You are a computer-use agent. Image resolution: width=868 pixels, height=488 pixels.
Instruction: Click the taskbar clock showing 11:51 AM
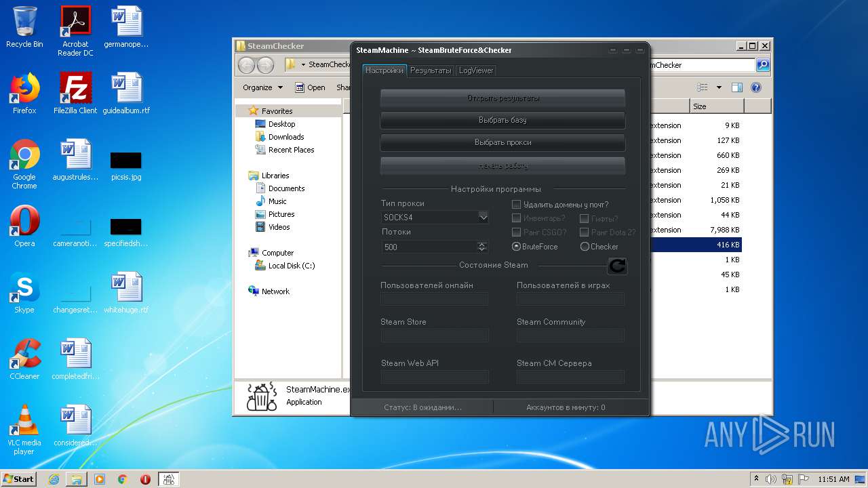coord(833,479)
